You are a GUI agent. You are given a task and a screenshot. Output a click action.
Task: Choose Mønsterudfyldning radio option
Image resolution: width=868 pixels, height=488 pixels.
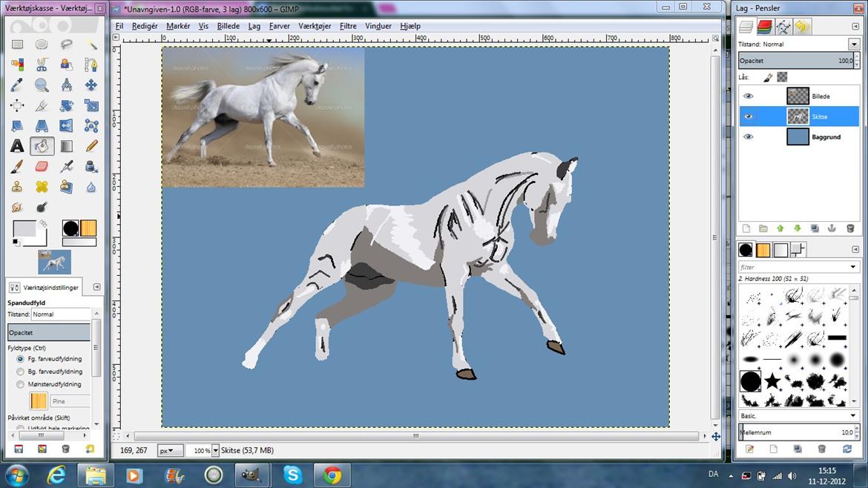click(21, 384)
